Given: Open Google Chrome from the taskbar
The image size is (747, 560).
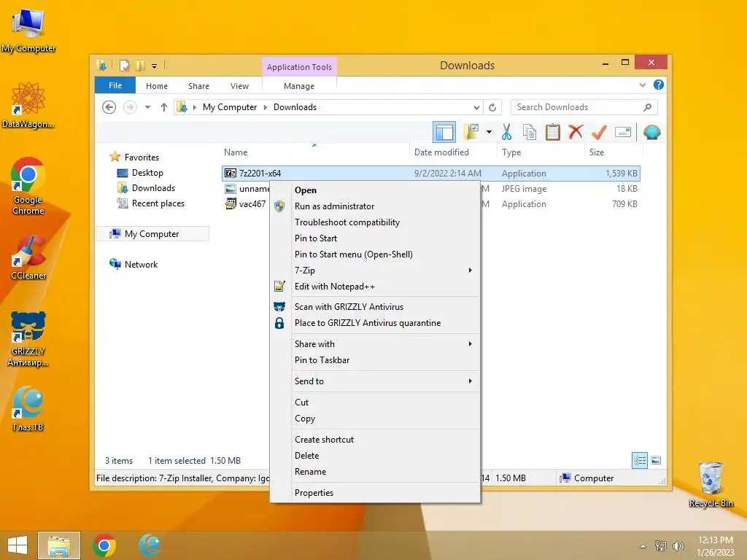Looking at the screenshot, I should (x=104, y=545).
